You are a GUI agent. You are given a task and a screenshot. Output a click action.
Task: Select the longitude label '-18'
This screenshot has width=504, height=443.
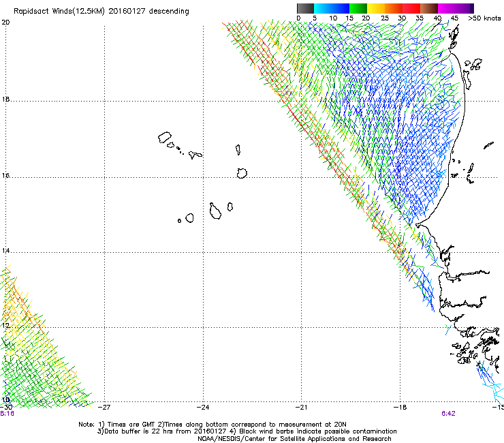(x=400, y=407)
